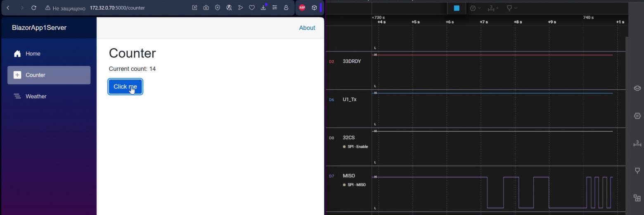
Task: Click the D2 channel identifier
Action: click(x=331, y=62)
